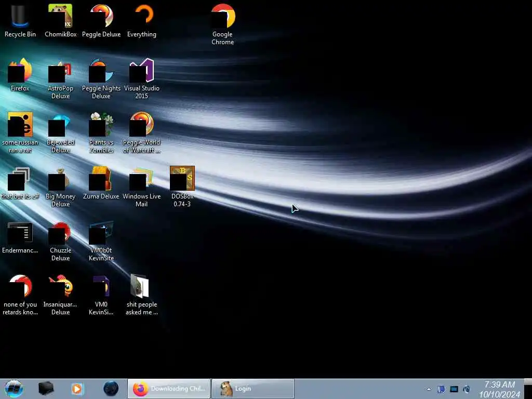Open the 'shit people asked me ...' folder
532x399 pixels.
pyautogui.click(x=142, y=295)
